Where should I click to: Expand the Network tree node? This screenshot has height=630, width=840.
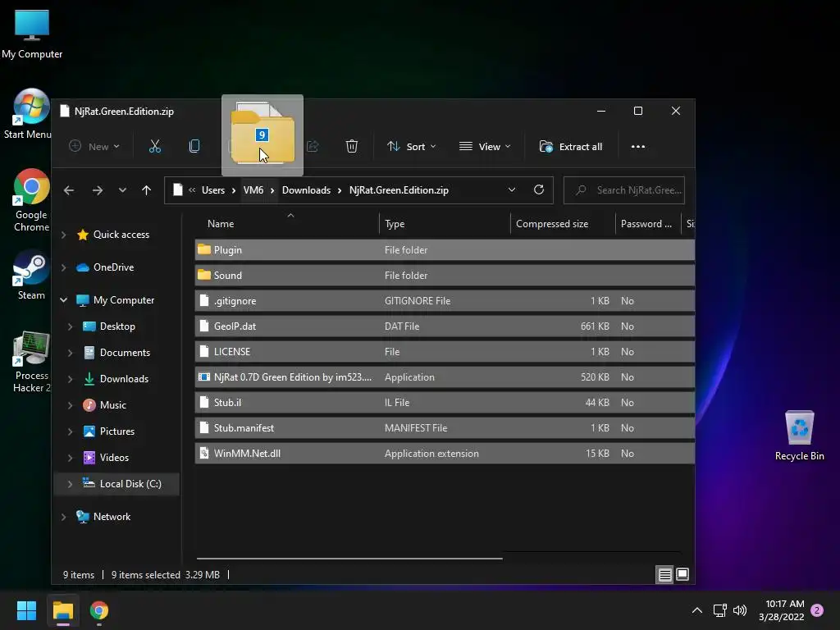(x=64, y=517)
